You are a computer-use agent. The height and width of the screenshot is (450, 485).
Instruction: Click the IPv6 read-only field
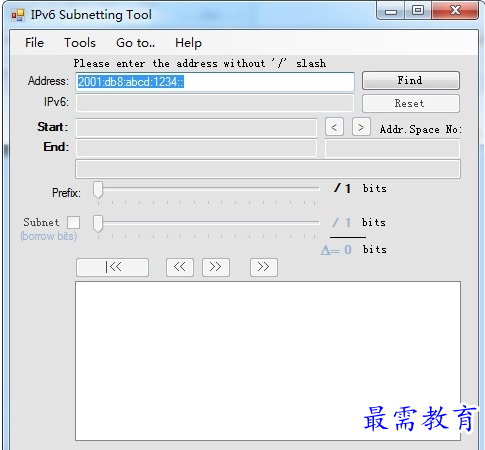pyautogui.click(x=215, y=103)
